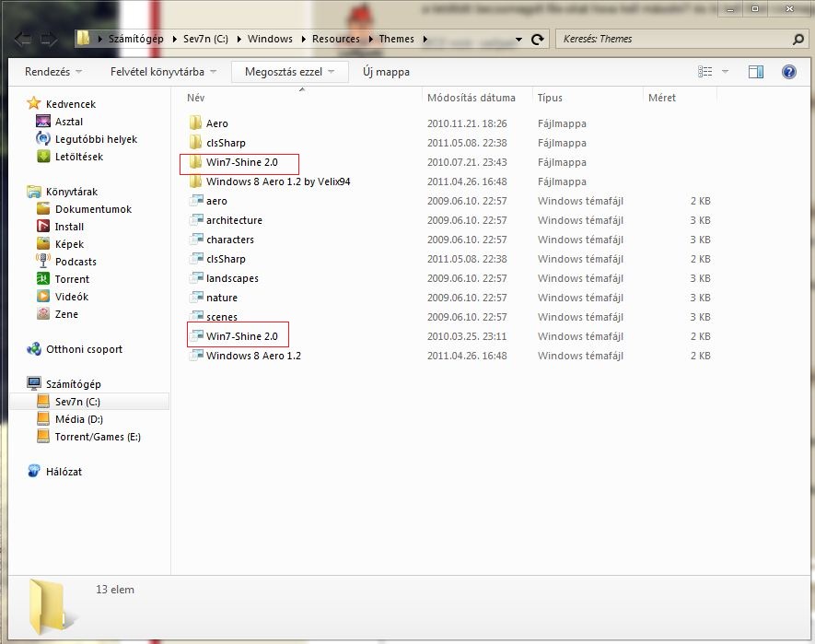Image resolution: width=815 pixels, height=644 pixels.
Task: Click the Hálózat network icon
Action: (x=34, y=472)
